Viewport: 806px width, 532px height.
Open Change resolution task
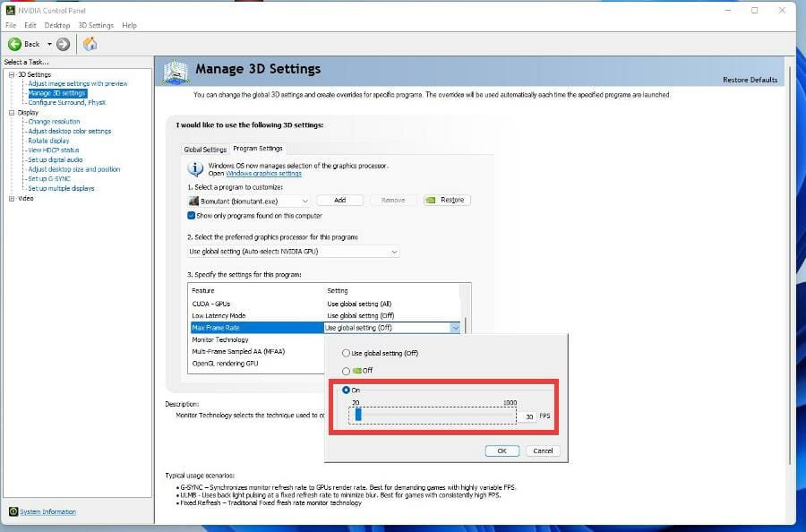54,122
